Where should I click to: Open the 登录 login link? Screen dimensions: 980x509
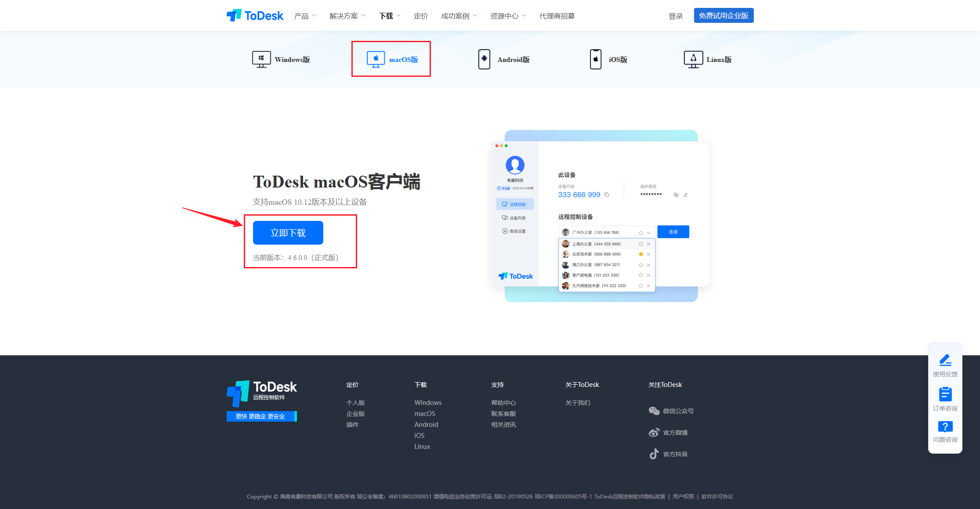click(675, 16)
